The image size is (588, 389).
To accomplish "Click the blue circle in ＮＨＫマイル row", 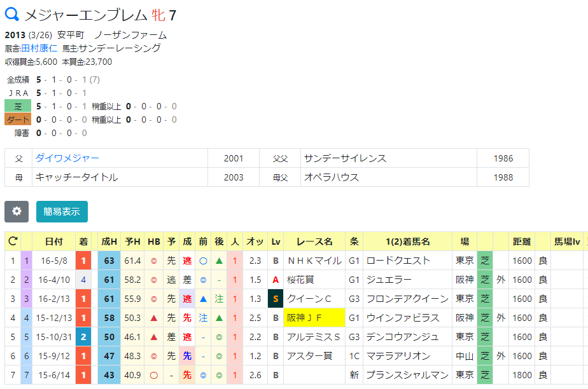I will click(x=203, y=261).
